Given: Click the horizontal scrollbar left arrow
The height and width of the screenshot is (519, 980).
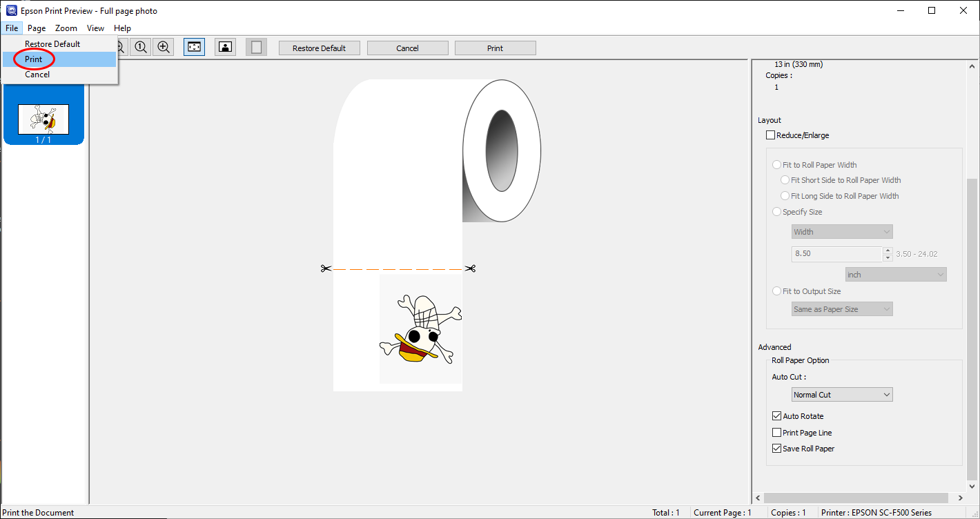Looking at the screenshot, I should 758,498.
